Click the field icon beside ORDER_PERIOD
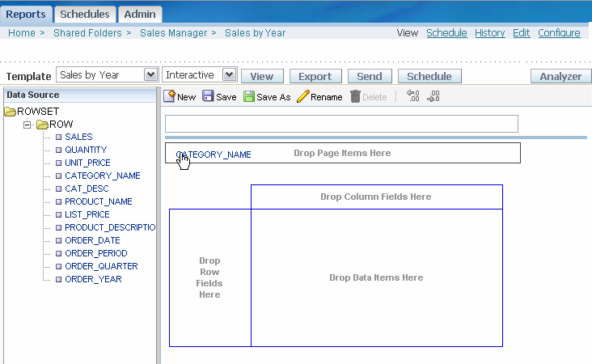 pos(58,253)
